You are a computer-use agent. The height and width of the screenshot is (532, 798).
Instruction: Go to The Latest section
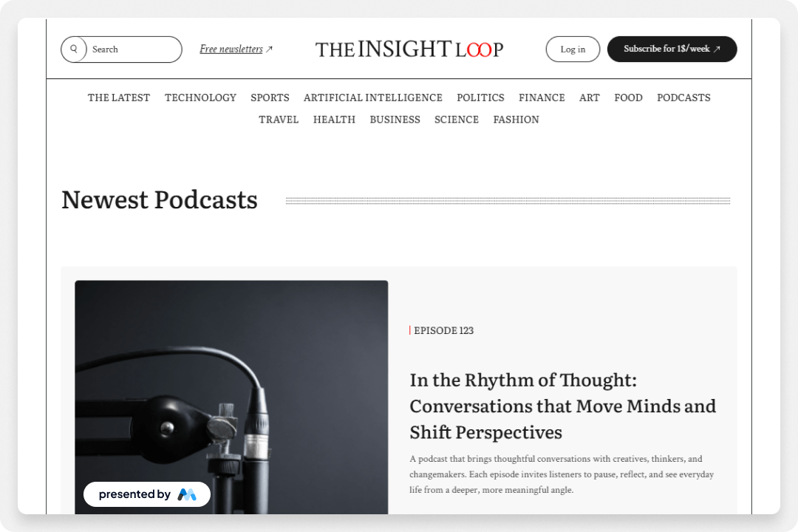(118, 98)
